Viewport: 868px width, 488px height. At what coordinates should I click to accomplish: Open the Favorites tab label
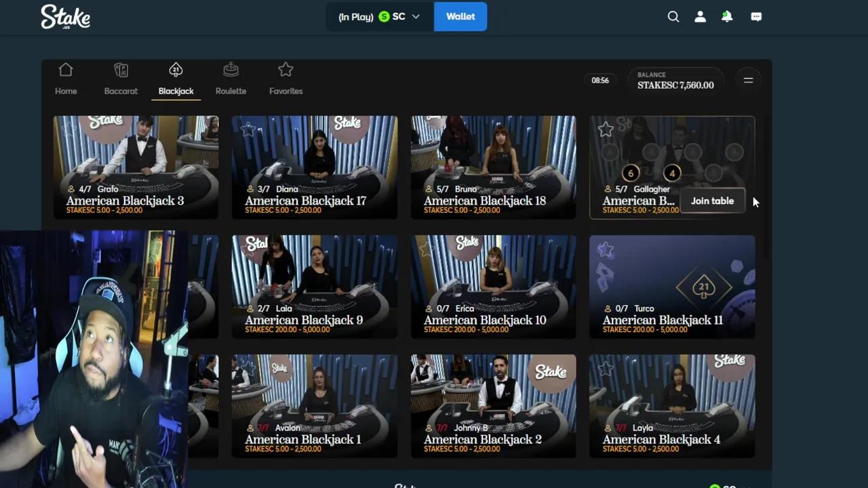coord(285,91)
